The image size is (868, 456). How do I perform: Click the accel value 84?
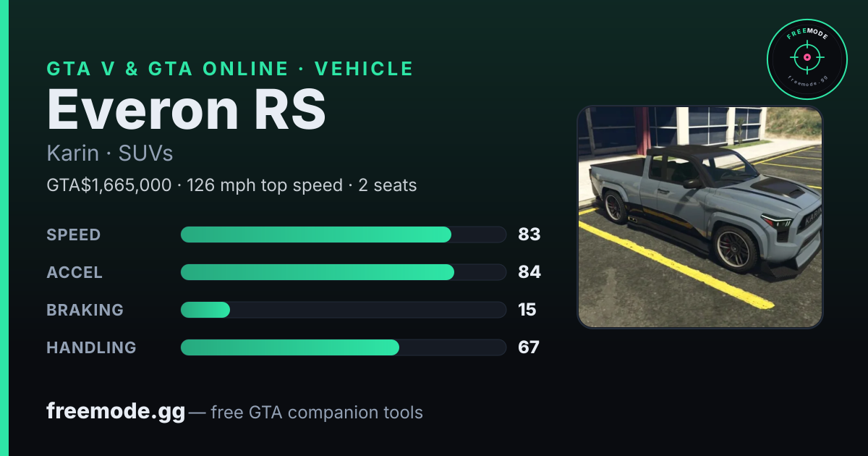tap(529, 272)
